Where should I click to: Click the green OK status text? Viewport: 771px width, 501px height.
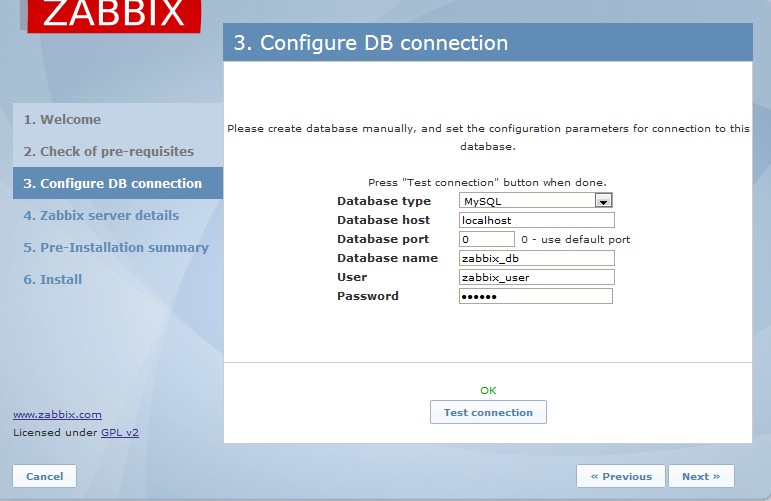tap(488, 390)
